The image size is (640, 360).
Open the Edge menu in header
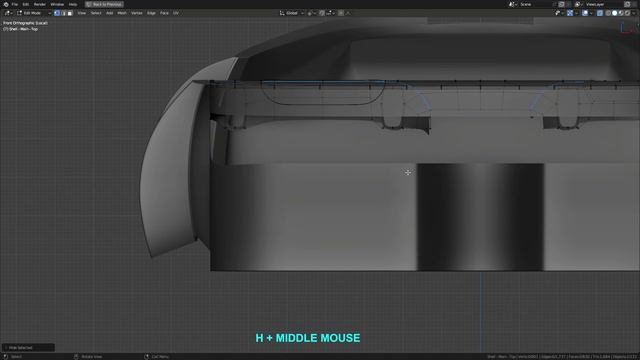(x=151, y=13)
